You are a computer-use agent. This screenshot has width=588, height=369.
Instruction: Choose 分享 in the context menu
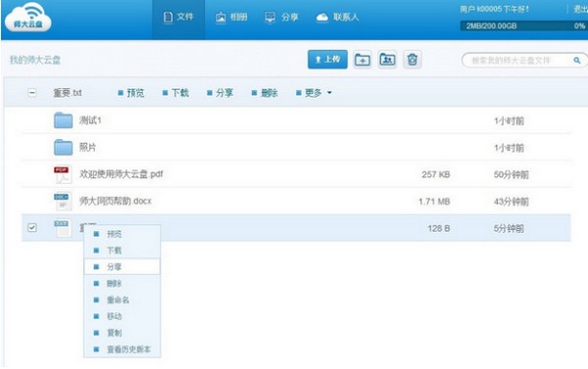[x=122, y=267]
